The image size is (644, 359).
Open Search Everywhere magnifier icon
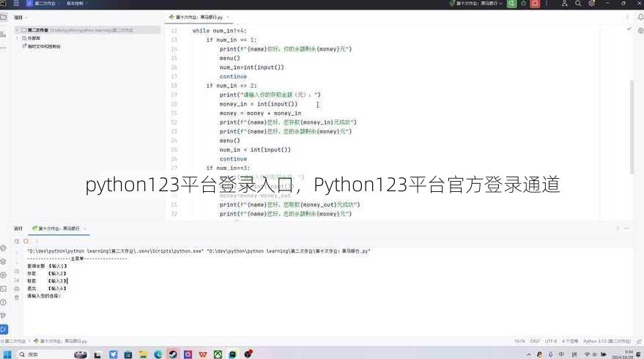tap(578, 3)
